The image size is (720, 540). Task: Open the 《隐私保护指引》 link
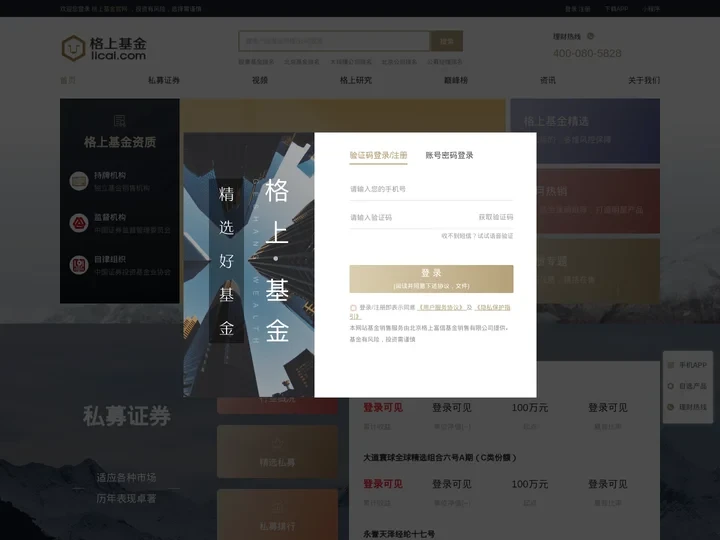click(492, 308)
